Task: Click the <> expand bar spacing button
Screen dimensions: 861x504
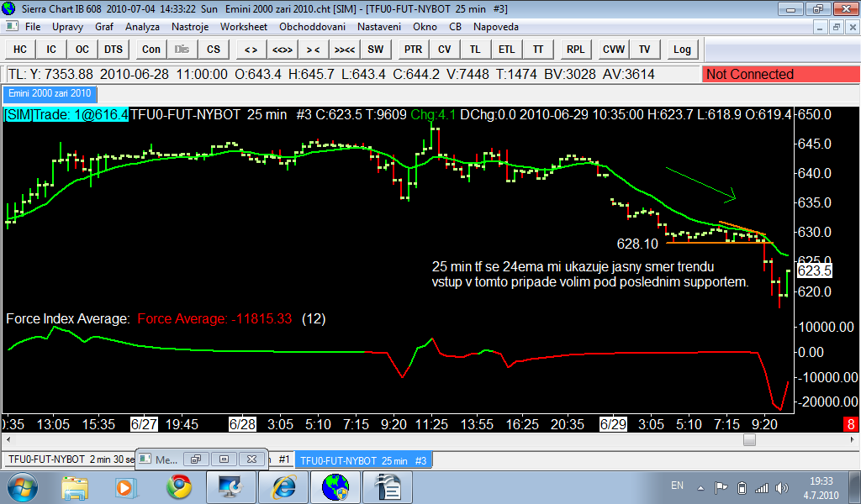Action: click(251, 50)
